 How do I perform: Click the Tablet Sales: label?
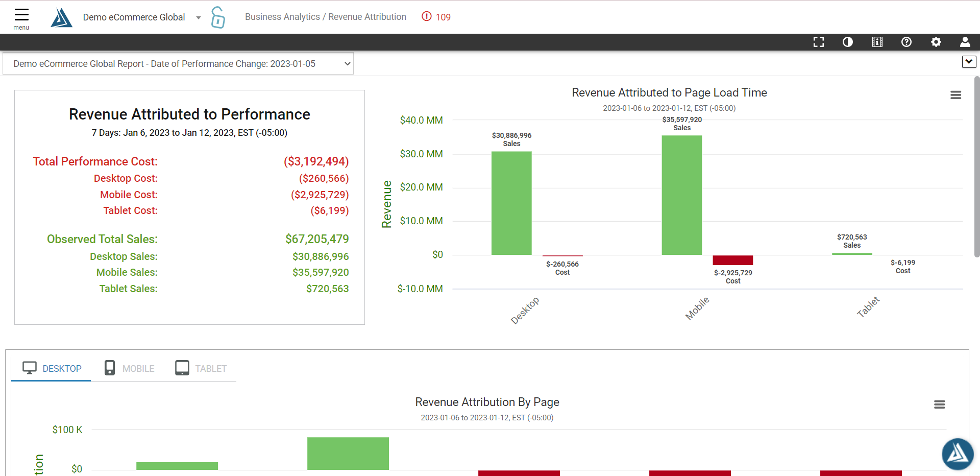tap(128, 289)
